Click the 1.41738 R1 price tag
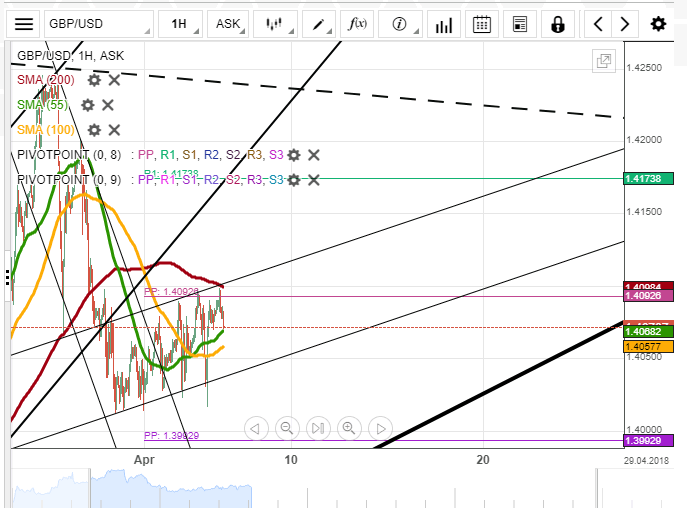Viewport: 687px width, 511px height. click(x=648, y=179)
